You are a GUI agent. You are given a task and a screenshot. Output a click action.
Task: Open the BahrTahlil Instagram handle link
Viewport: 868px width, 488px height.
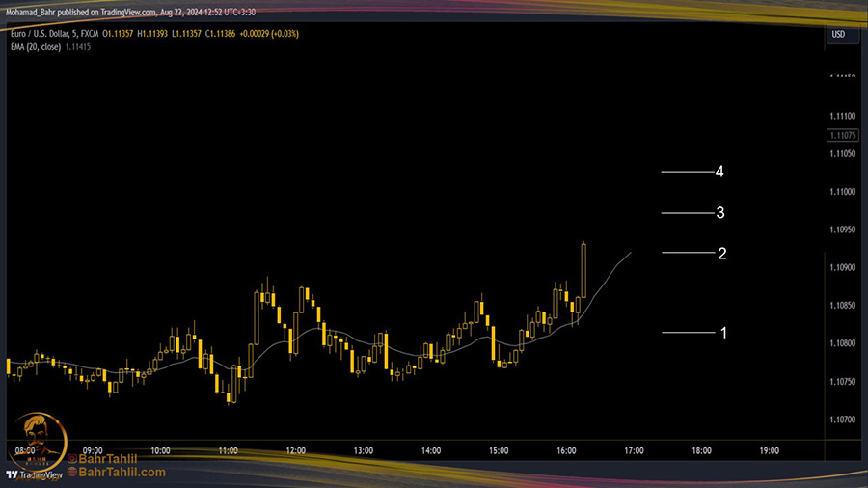click(x=109, y=460)
